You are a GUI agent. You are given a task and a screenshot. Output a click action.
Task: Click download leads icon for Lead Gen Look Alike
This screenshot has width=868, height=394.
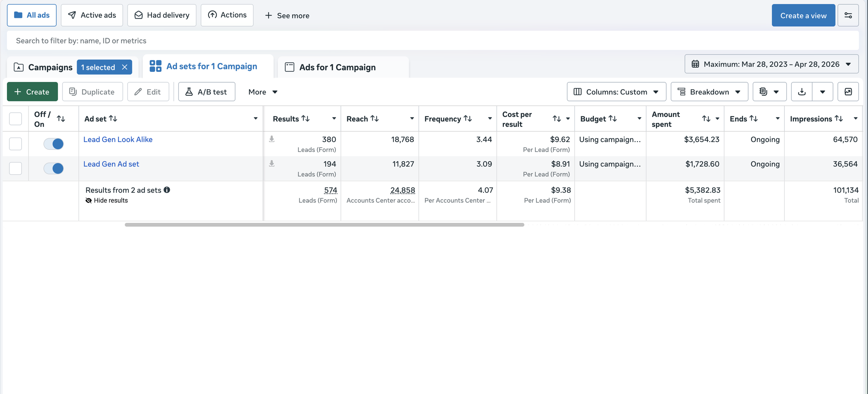click(x=272, y=139)
